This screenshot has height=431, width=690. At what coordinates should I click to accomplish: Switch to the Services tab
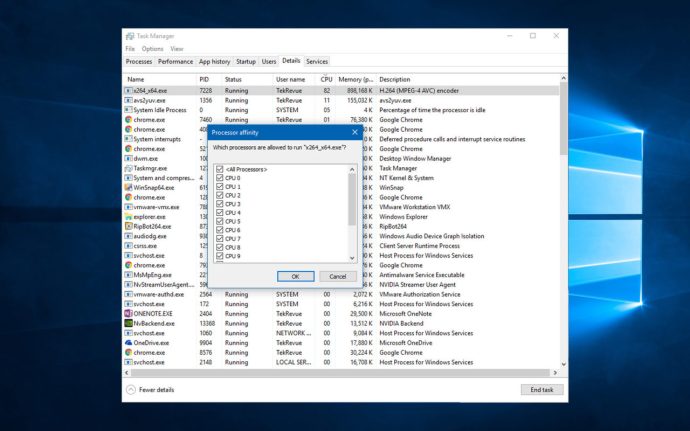click(x=317, y=62)
